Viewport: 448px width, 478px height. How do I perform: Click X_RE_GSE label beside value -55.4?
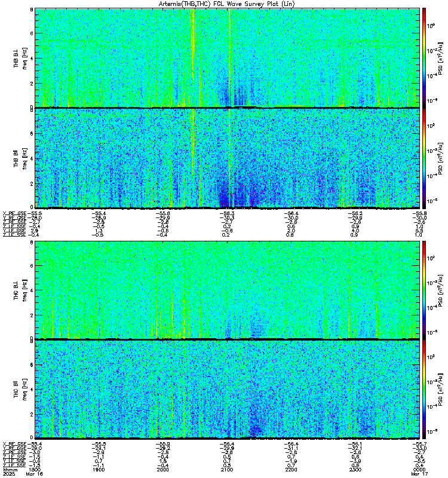[x=14, y=444]
